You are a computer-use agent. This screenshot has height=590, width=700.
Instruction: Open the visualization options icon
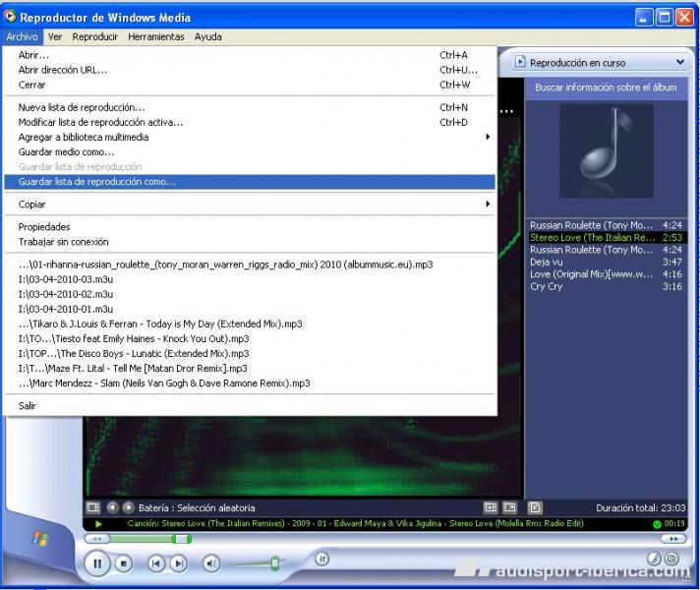pyautogui.click(x=93, y=507)
